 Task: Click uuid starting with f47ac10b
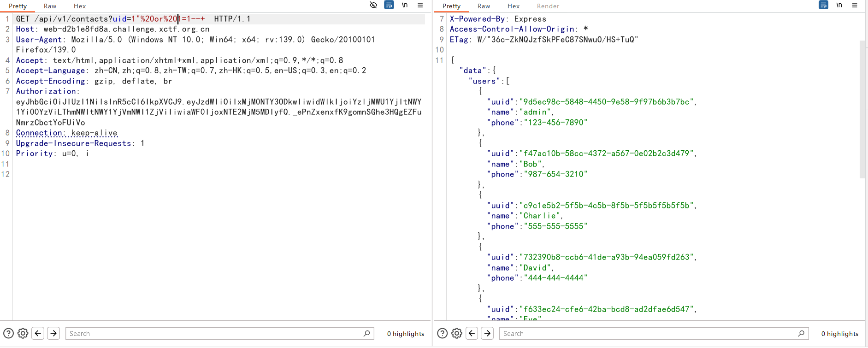pyautogui.click(x=607, y=153)
